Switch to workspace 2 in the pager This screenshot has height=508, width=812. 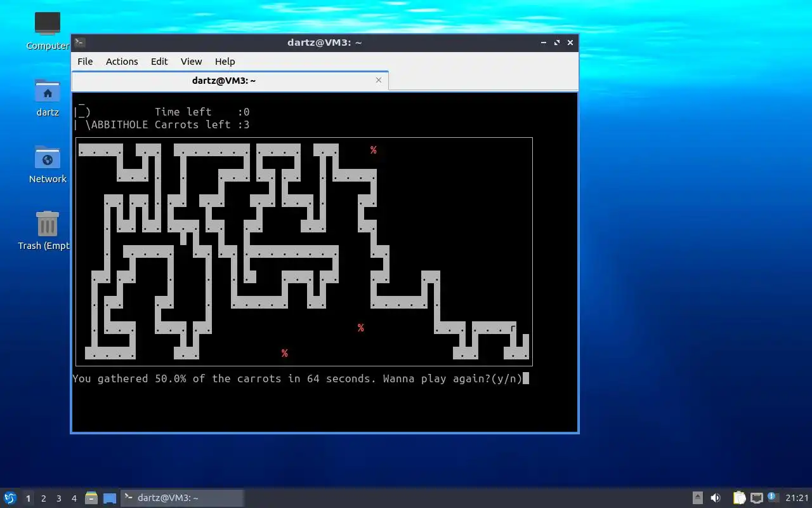click(x=43, y=498)
